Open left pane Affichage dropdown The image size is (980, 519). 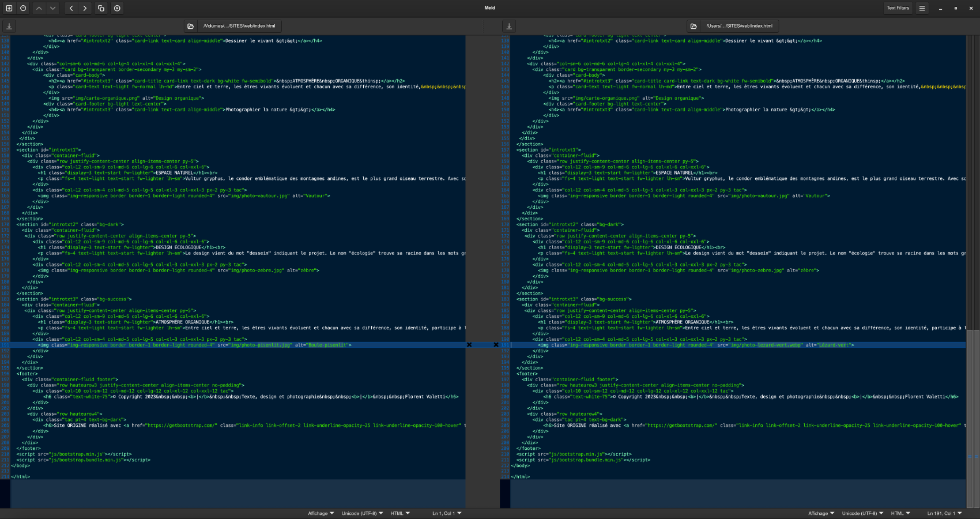(321, 513)
